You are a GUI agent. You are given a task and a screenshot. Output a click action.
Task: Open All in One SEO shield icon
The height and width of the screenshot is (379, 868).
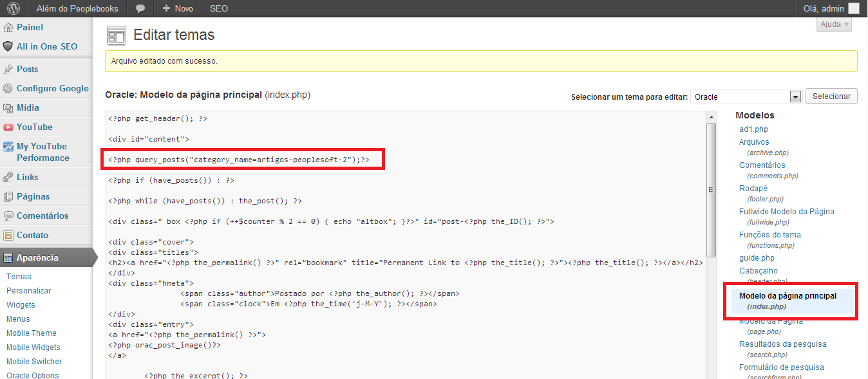pyautogui.click(x=8, y=46)
